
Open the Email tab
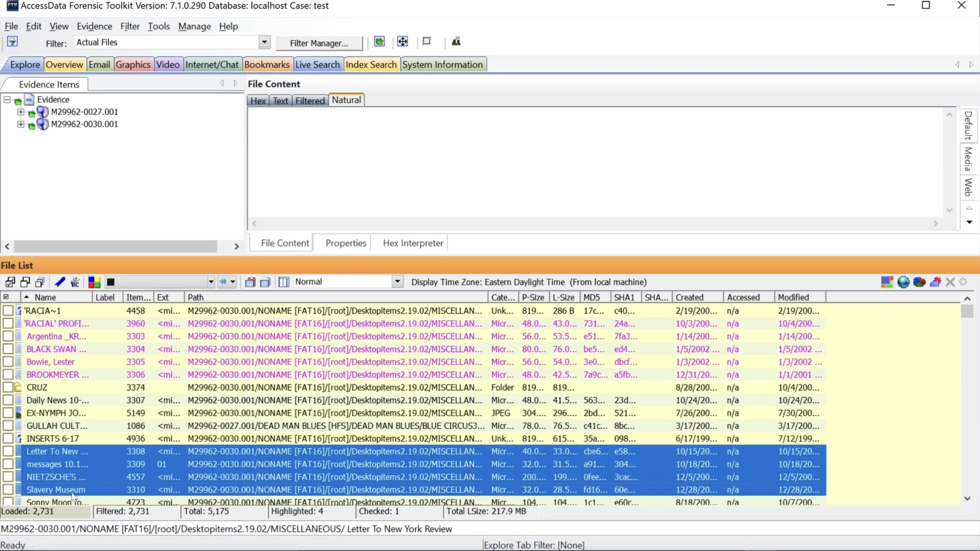(x=99, y=64)
